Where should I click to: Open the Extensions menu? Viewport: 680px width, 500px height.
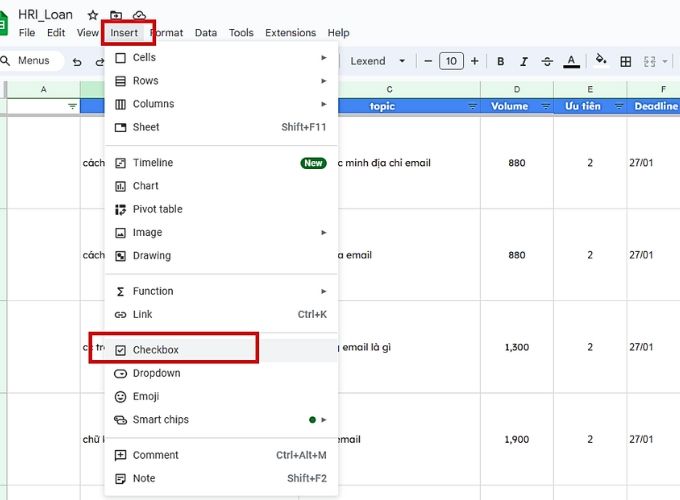tap(291, 33)
